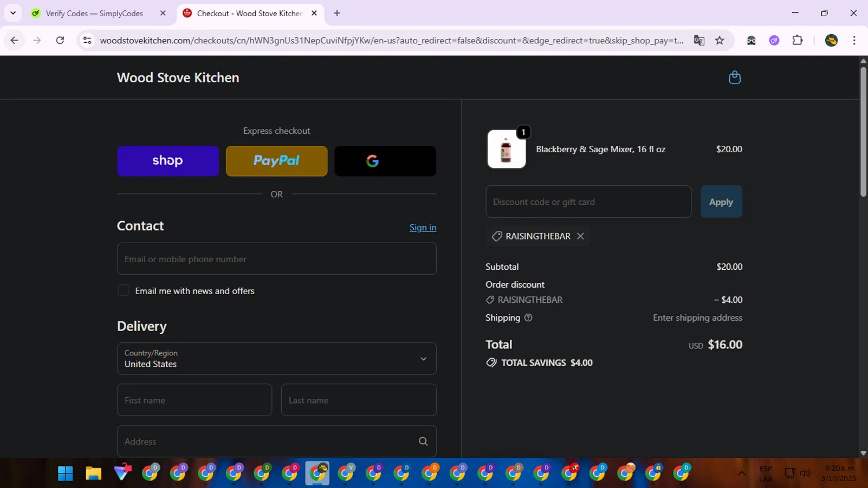Viewport: 868px width, 488px height.
Task: Open the tab search dropdown arrow
Action: [13, 13]
